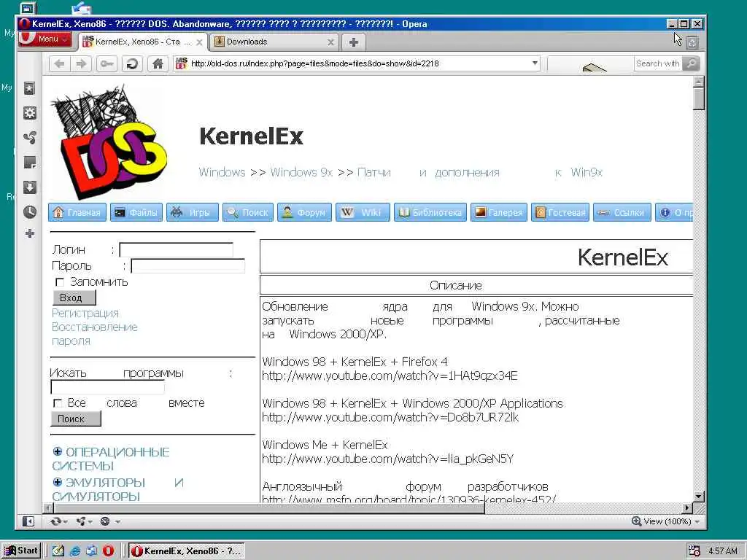Open Unite panel in sidebar
The width and height of the screenshot is (747, 560).
tap(29, 138)
